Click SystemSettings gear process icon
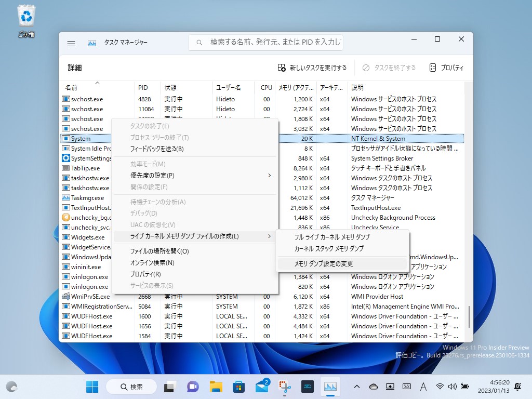 coord(66,158)
